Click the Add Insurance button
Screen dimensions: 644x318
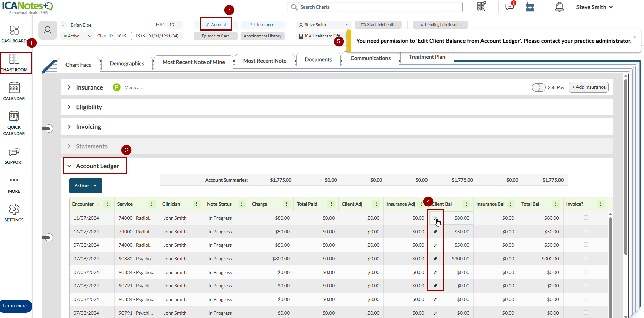click(x=589, y=87)
